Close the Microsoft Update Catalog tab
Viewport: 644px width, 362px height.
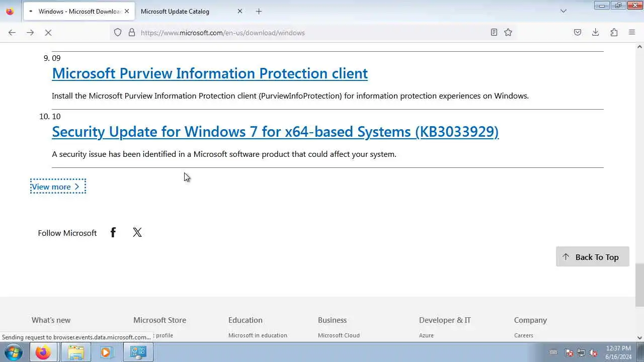[x=240, y=11]
